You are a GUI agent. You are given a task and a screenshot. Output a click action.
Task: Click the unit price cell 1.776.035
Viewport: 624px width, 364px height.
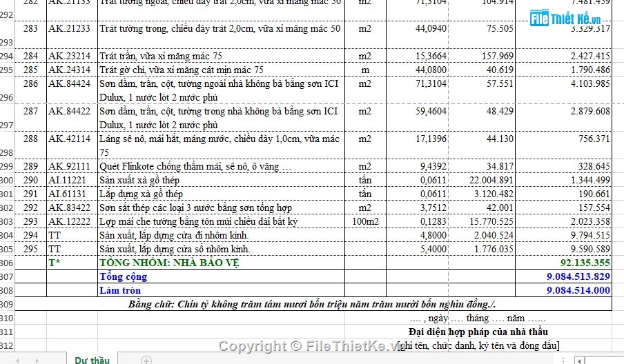482,249
